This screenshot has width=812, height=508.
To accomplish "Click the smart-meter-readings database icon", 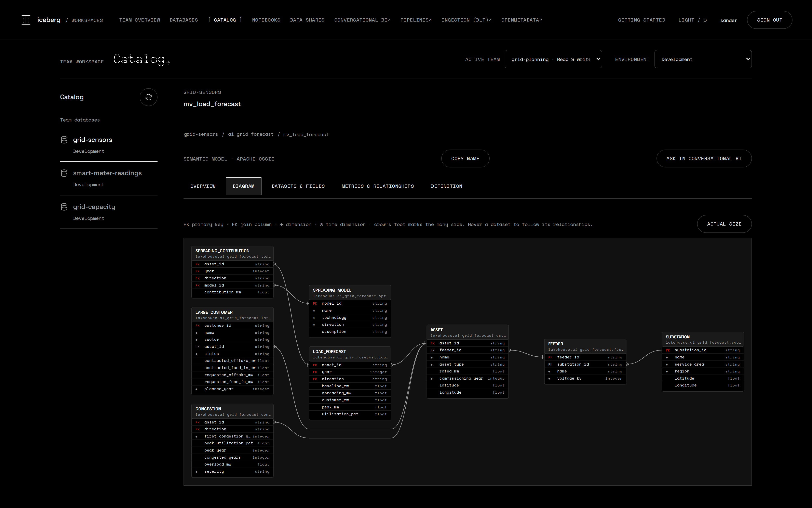I will (x=64, y=173).
